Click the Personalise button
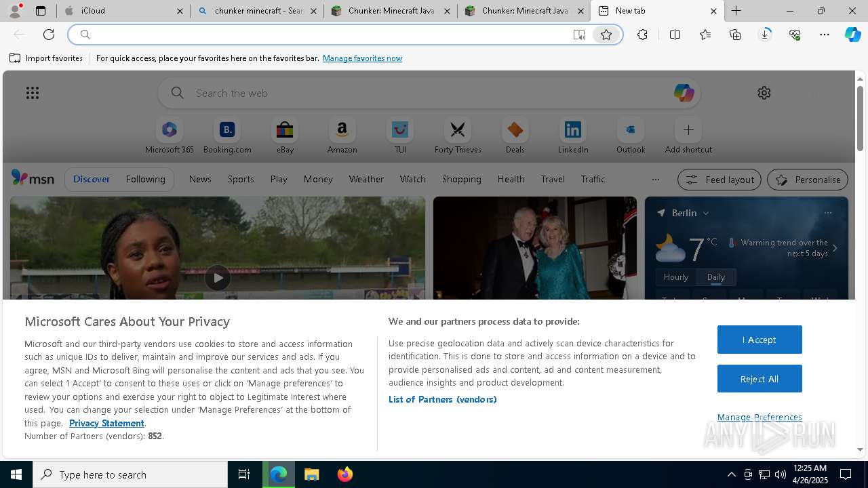Screen dimensions: 868x488 pos(808,180)
